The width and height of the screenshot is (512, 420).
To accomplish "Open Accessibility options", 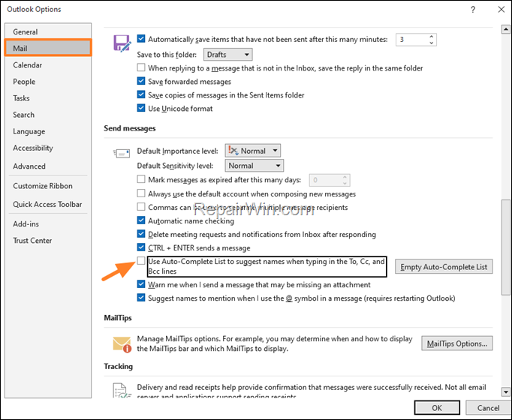I will click(x=48, y=148).
